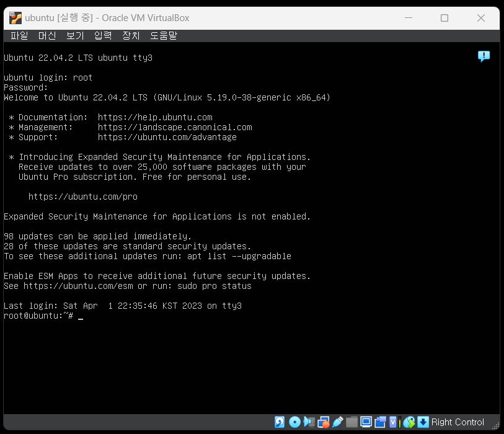
Task: Open the 장치 menu
Action: pos(131,35)
